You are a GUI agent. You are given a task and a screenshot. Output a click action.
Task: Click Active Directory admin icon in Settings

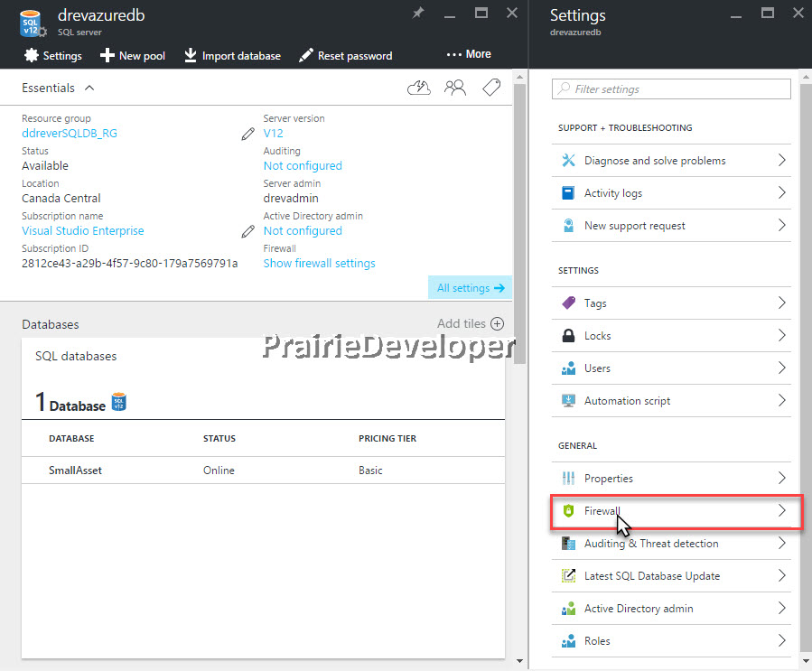[569, 609]
